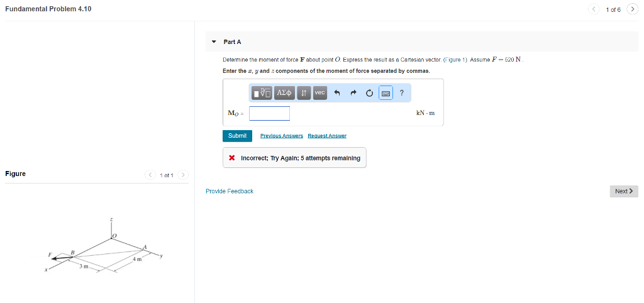The image size is (644, 303).
Task: Go to the next problem arrow at top
Action: click(632, 9)
